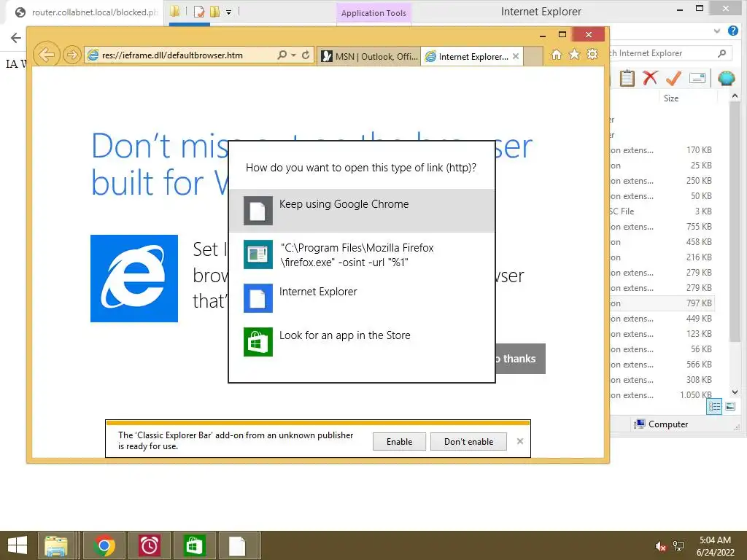
Task: Refresh the page in Internet Explorer
Action: 306,55
